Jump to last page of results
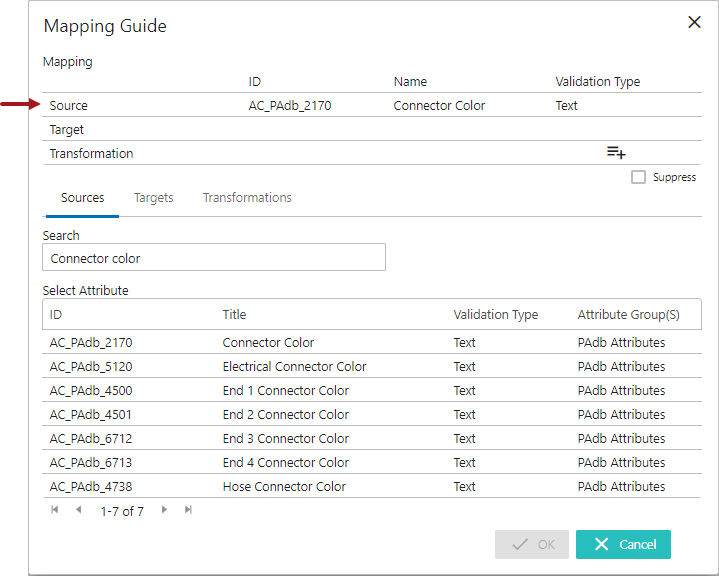719x576 pixels. tap(188, 511)
